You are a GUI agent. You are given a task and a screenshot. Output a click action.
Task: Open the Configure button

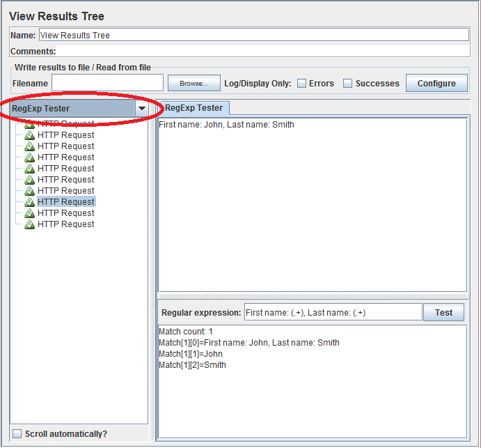tap(436, 83)
